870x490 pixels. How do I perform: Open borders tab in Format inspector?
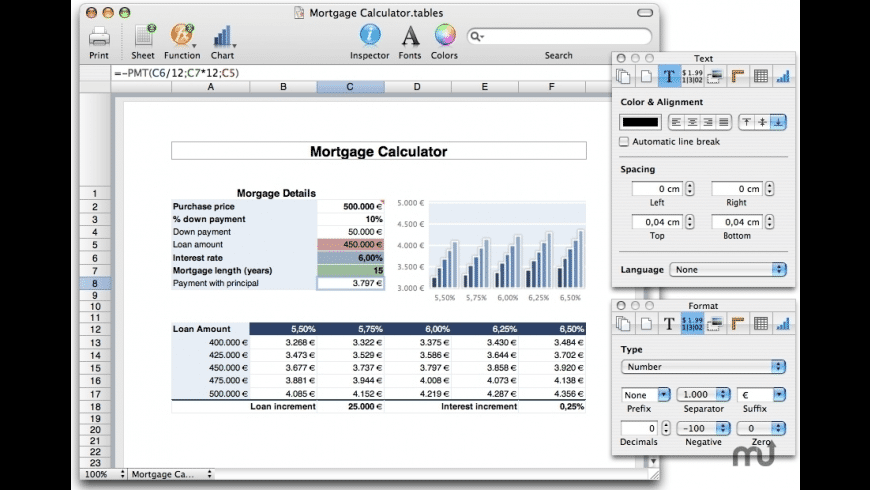coord(737,323)
